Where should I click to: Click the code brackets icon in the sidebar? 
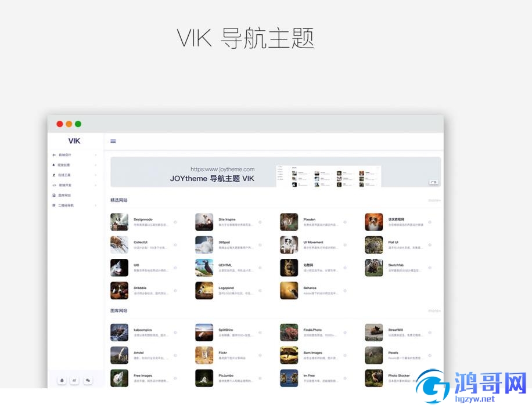54,185
